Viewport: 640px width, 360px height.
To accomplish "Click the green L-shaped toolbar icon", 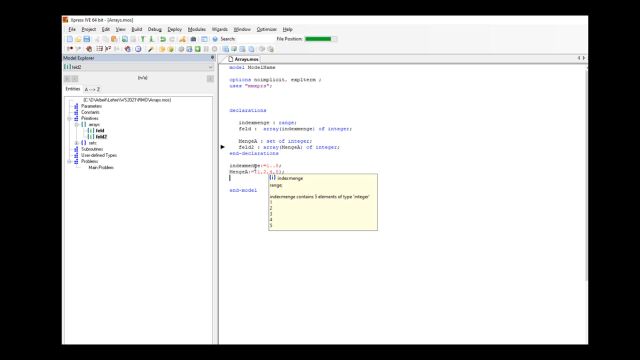I will click(x=151, y=39).
